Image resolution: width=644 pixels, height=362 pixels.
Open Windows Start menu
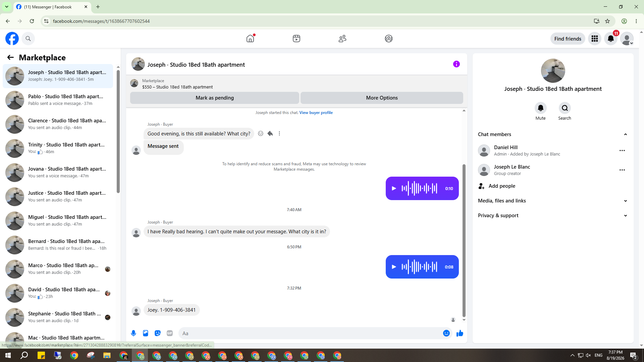pos(8,355)
